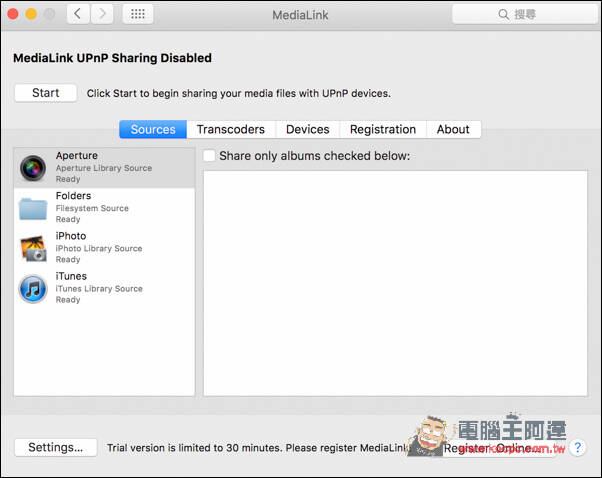Open the Settings... button
The width and height of the screenshot is (602, 478).
(x=56, y=447)
